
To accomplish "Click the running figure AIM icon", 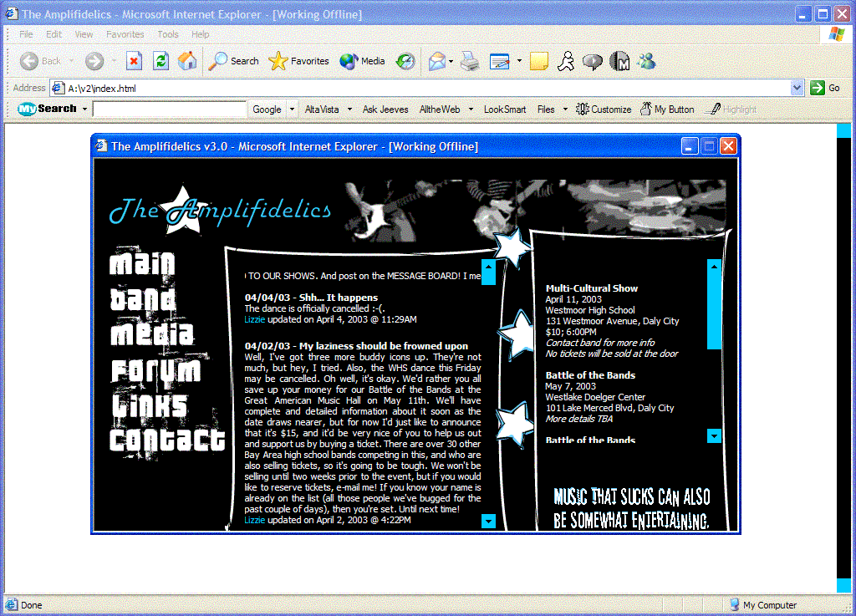I will click(x=566, y=61).
